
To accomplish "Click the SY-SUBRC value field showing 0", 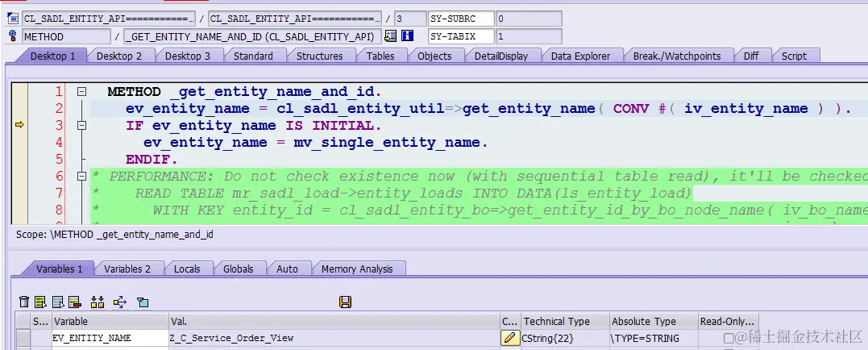I will coord(529,19).
